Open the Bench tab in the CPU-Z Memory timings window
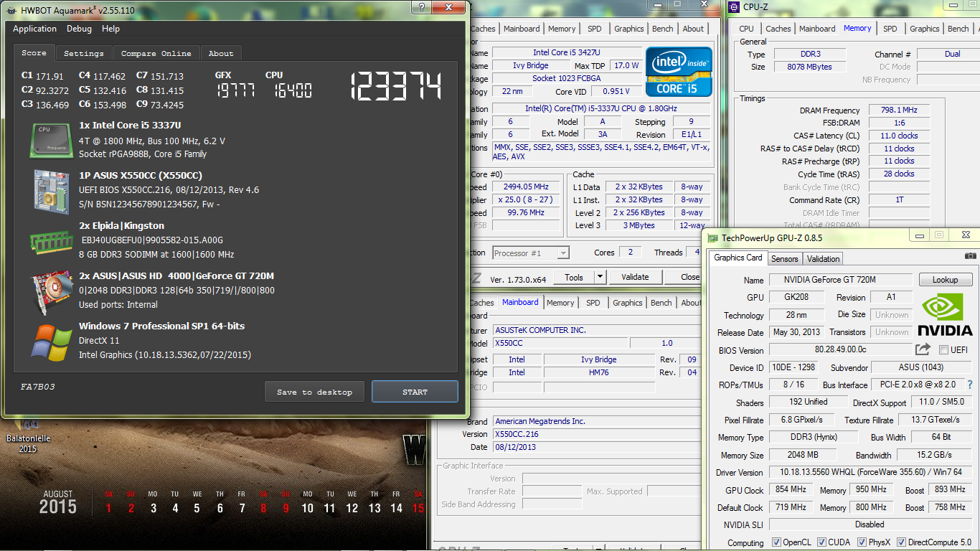Image resolution: width=980 pixels, height=551 pixels. 958,29
